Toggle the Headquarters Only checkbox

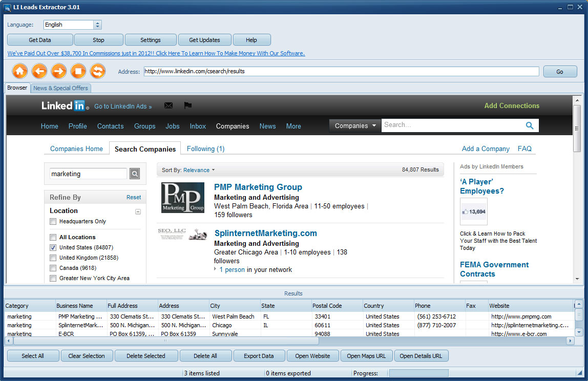(53, 222)
